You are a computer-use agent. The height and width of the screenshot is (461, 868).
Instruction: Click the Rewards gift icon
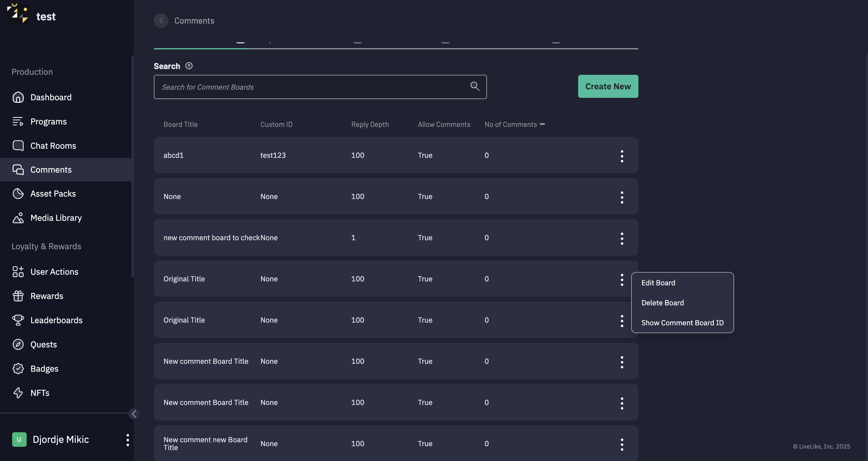[x=18, y=296]
